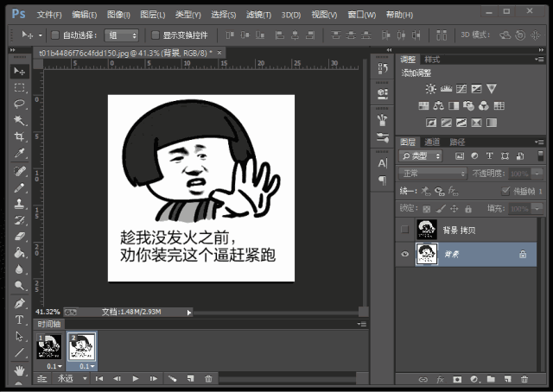Add a Vibrance adjustment triangle icon

point(492,88)
